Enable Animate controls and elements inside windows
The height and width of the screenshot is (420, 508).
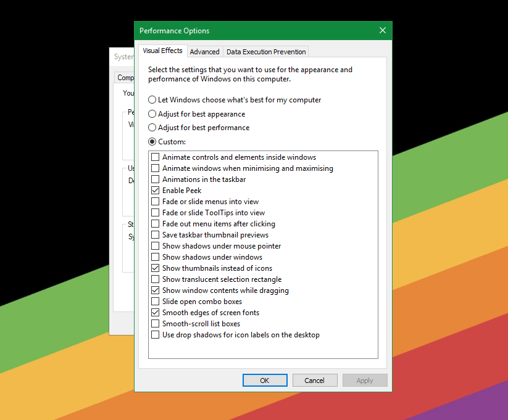click(155, 157)
